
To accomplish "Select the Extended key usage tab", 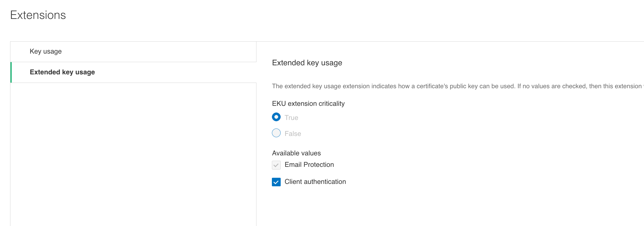I will [x=62, y=72].
